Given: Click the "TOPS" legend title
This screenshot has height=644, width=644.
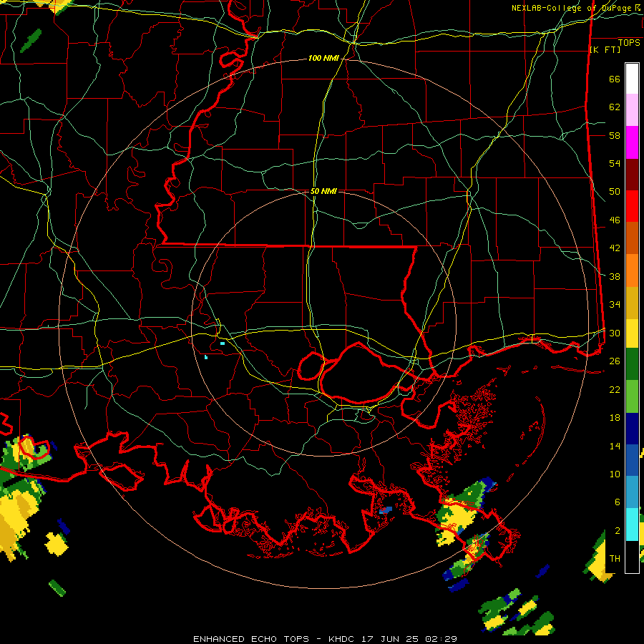Looking at the screenshot, I should tap(629, 43).
